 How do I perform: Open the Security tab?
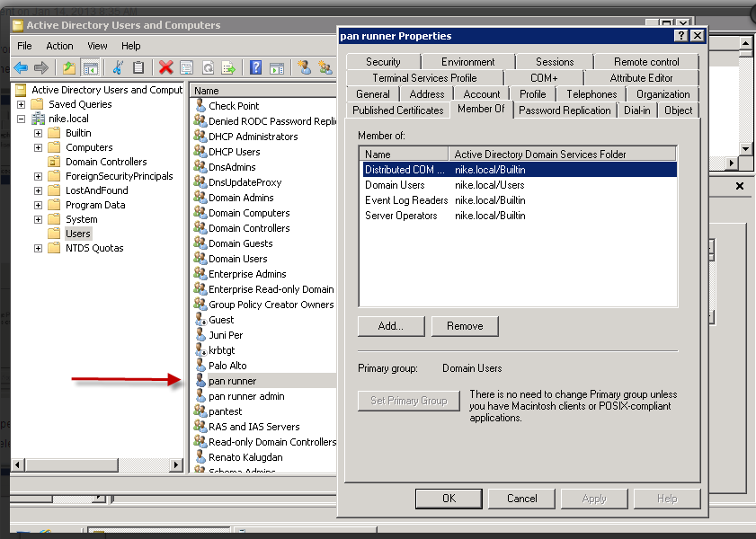tap(383, 62)
